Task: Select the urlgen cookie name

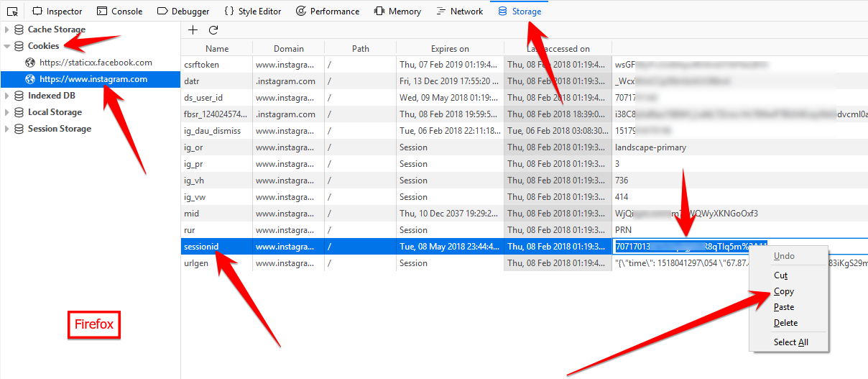Action: [197, 263]
